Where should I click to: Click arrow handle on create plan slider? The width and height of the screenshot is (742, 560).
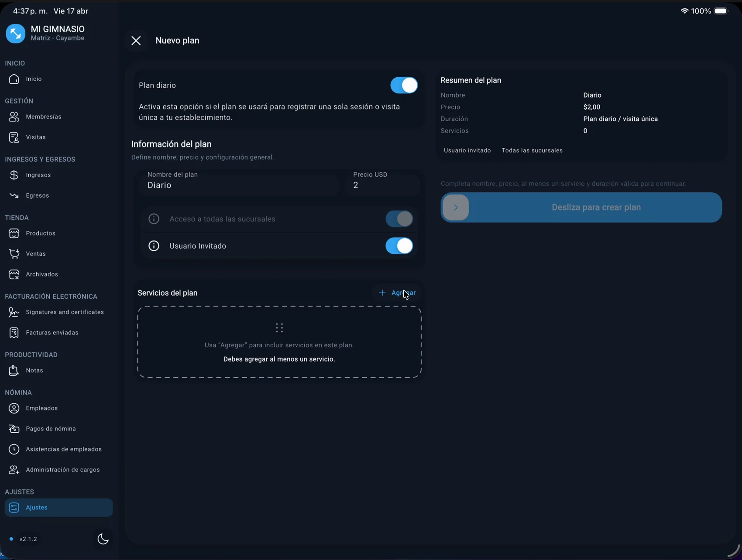point(456,208)
